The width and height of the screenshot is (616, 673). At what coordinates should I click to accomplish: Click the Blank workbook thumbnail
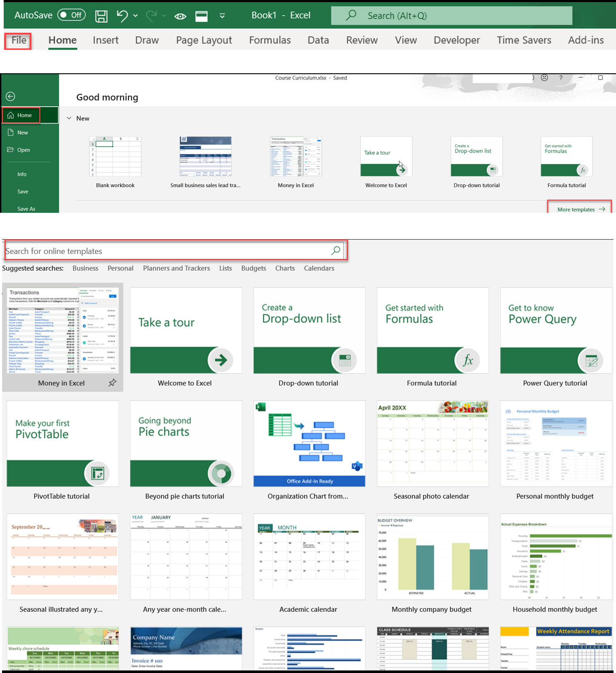click(115, 156)
